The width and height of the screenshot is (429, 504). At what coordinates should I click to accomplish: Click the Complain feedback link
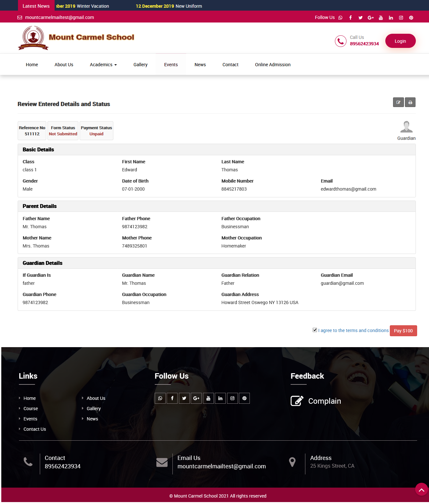[324, 401]
